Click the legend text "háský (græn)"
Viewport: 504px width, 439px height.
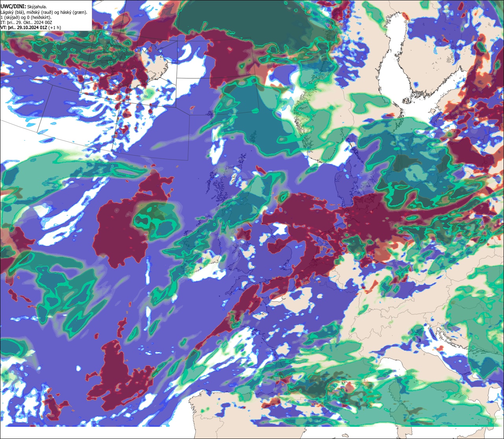click(x=73, y=13)
